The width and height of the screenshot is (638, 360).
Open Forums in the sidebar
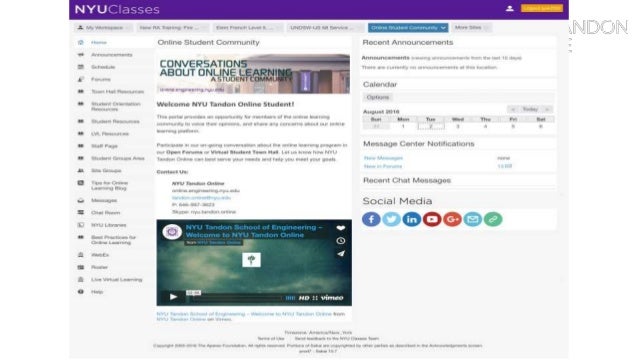click(101, 79)
